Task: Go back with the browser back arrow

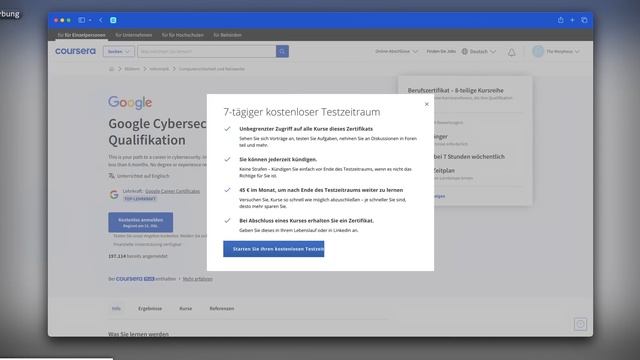Action: click(101, 20)
